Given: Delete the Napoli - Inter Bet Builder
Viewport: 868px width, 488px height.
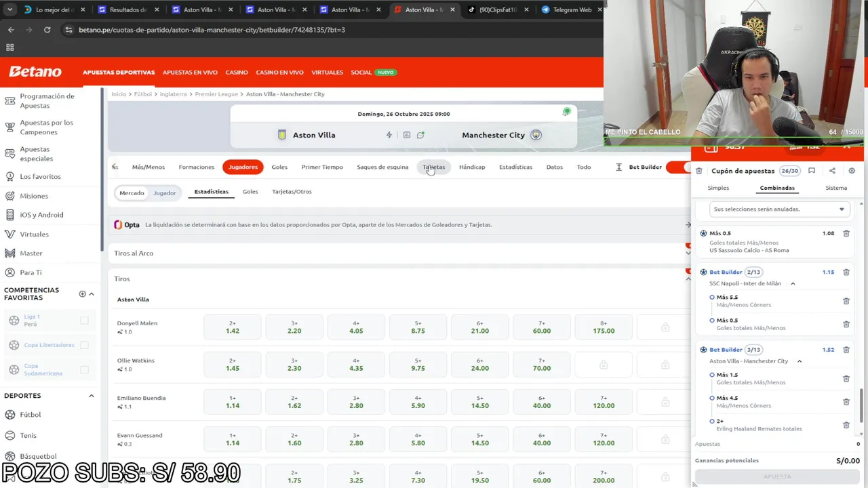Looking at the screenshot, I should [x=846, y=272].
